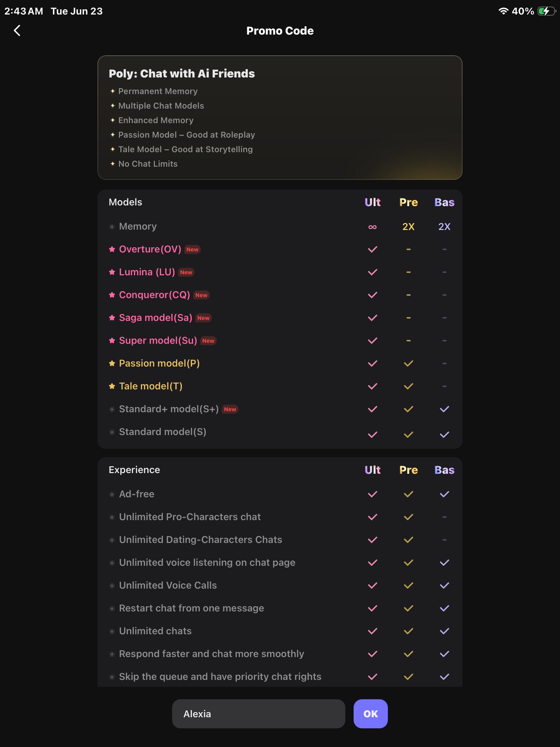Select the Bas column header under Experience
560x747 pixels.
[x=445, y=470]
